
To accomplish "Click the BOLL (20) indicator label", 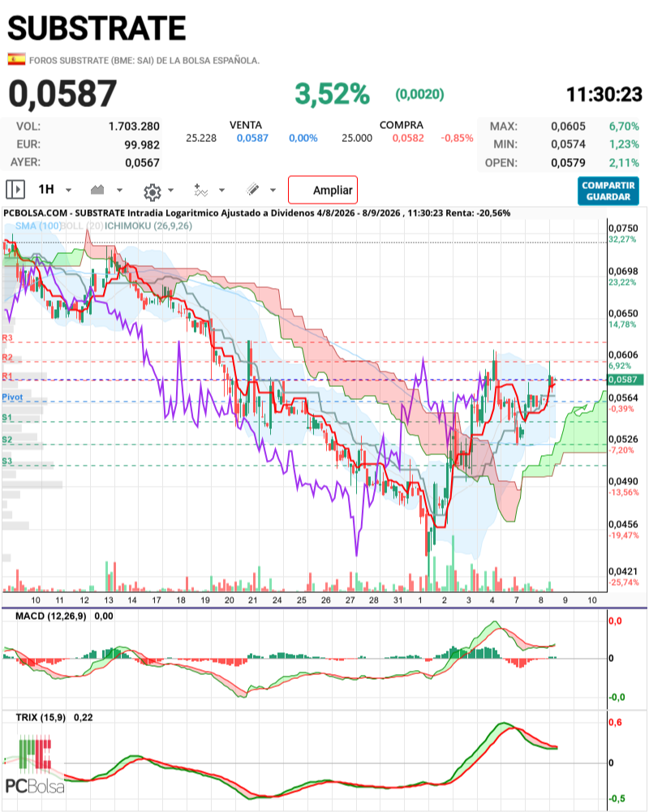I will click(x=82, y=226).
